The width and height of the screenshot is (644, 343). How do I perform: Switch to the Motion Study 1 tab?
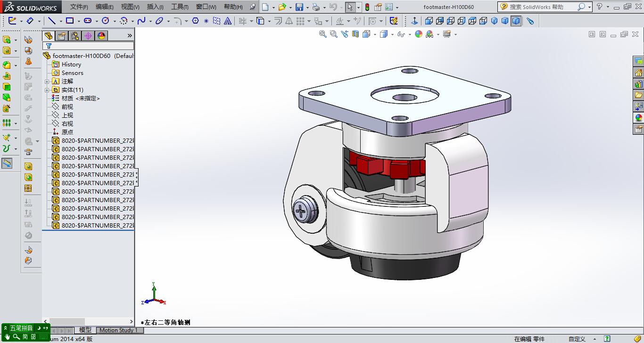click(x=118, y=330)
